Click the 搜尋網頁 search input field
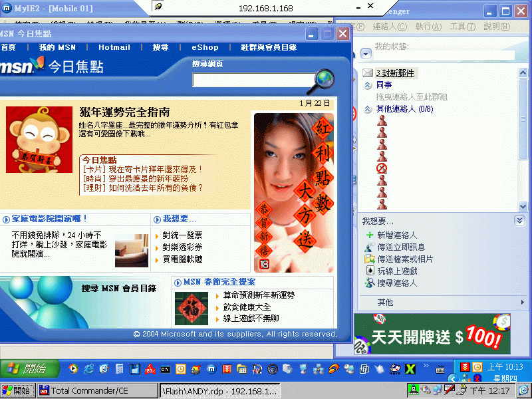This screenshot has height=399, width=532. pos(255,80)
